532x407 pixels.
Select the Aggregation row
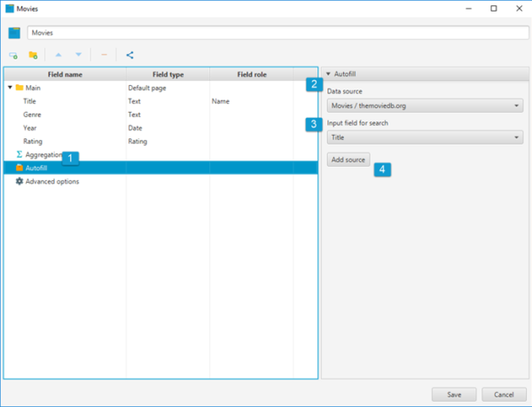(160, 154)
